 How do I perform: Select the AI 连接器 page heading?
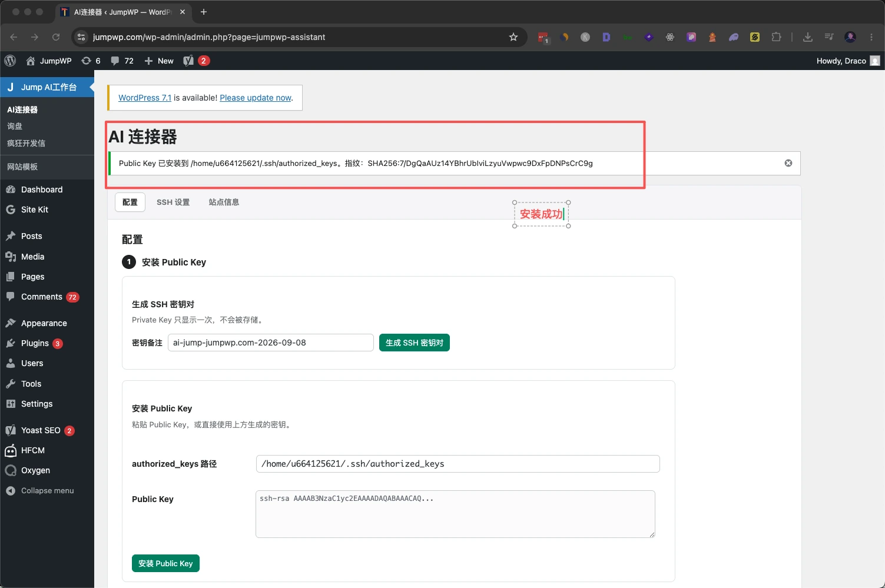143,137
